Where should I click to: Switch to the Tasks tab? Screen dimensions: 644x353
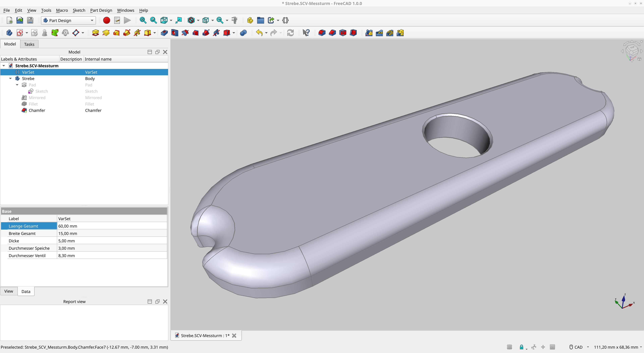[x=29, y=44]
